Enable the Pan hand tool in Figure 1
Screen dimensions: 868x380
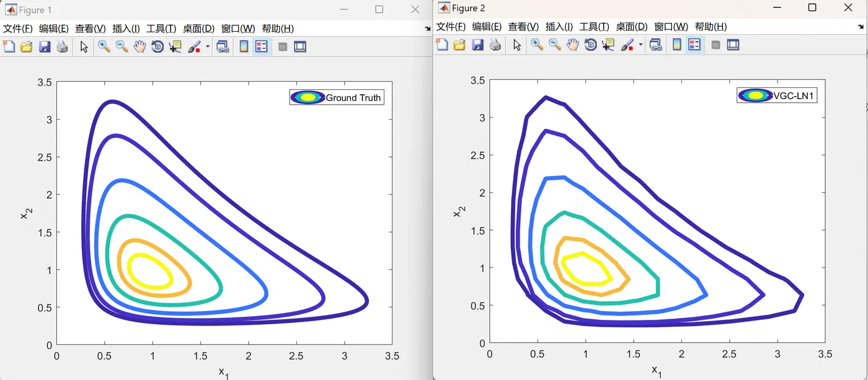tap(139, 46)
